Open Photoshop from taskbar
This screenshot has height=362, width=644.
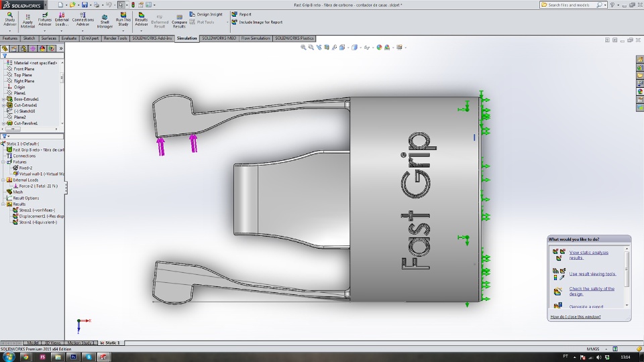[x=73, y=357]
